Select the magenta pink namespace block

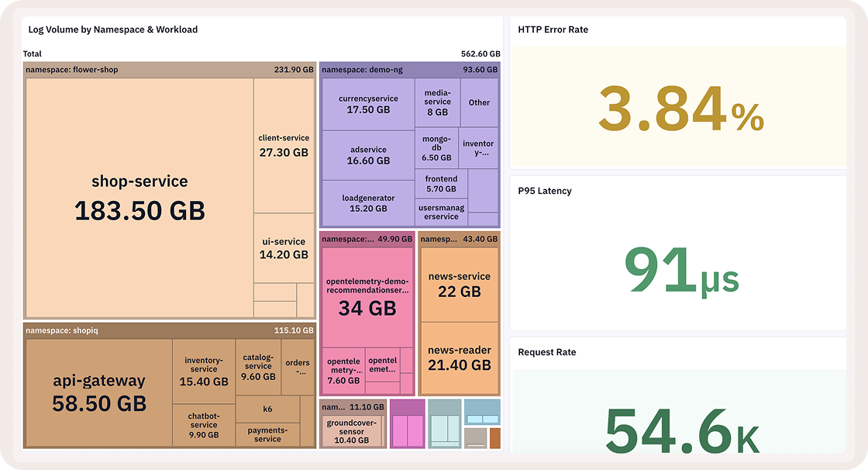point(408,424)
